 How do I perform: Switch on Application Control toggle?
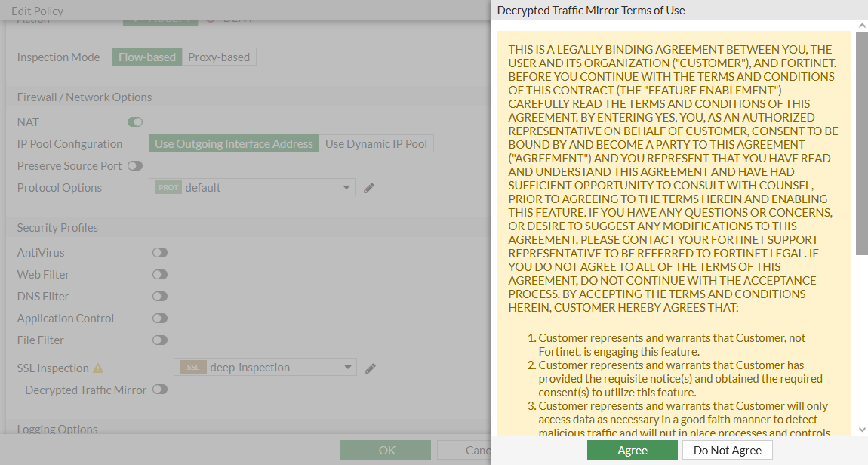click(x=159, y=319)
